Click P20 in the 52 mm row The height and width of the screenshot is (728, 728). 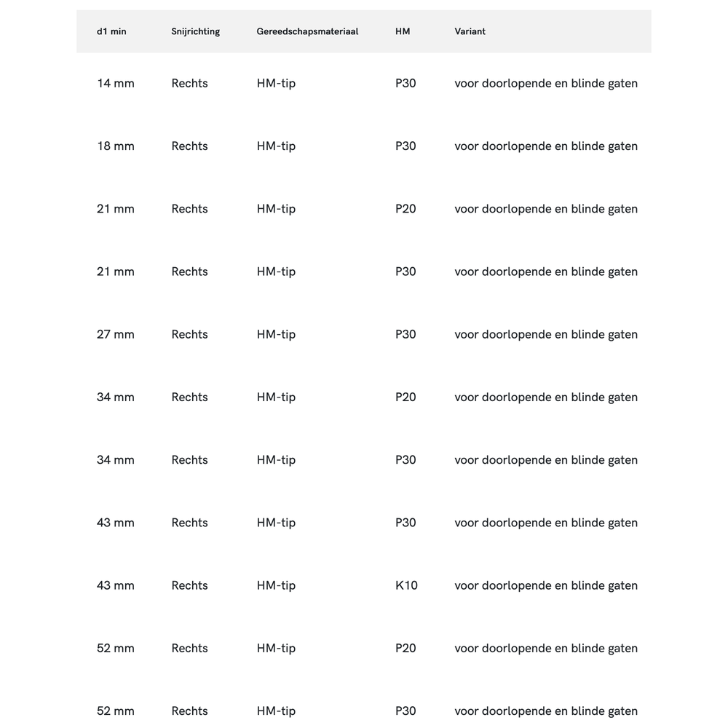[405, 648]
